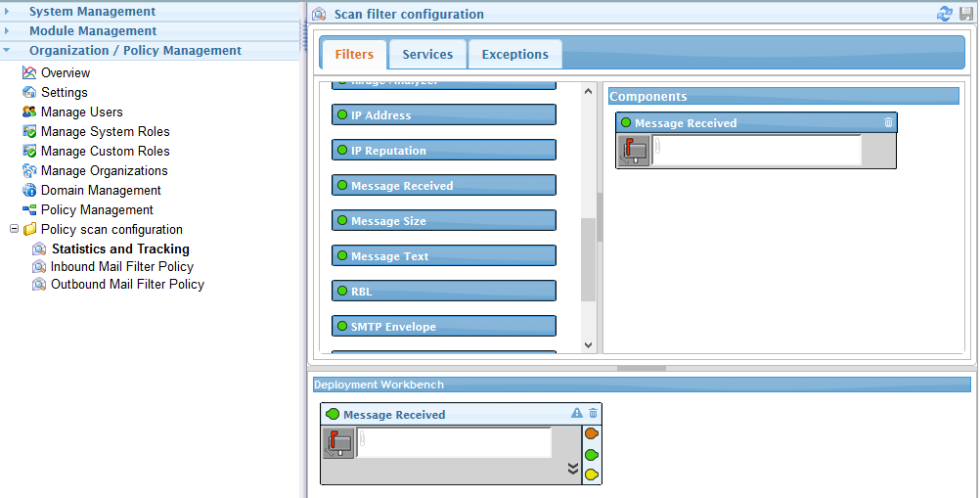The width and height of the screenshot is (980, 498).
Task: Click the Components panel header
Action: coord(783,96)
